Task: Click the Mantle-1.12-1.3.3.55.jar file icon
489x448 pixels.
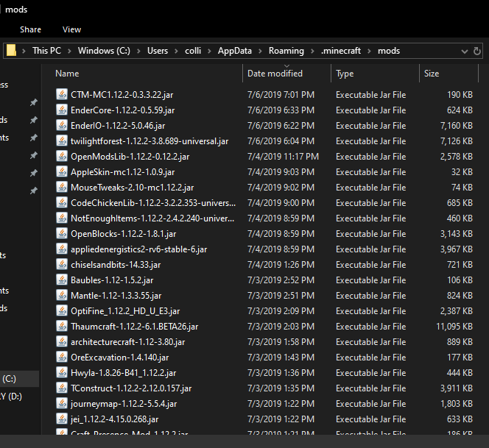Action: click(62, 295)
